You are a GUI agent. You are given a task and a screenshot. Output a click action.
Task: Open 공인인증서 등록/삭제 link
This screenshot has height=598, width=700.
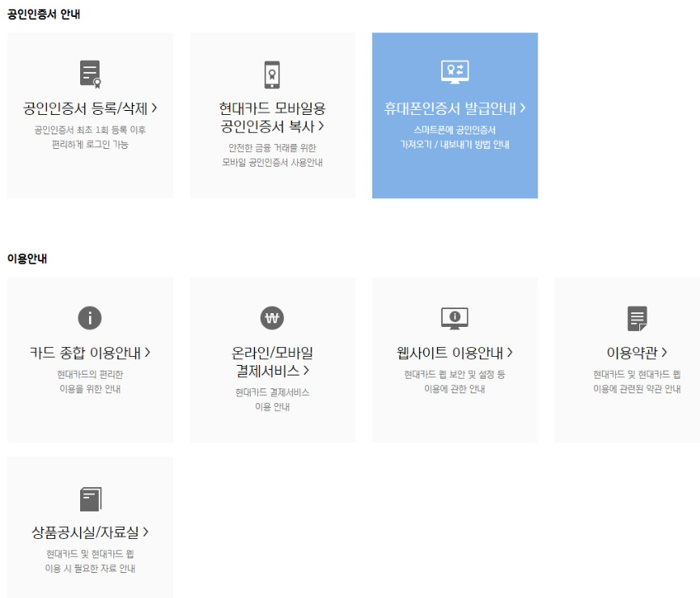[90, 108]
